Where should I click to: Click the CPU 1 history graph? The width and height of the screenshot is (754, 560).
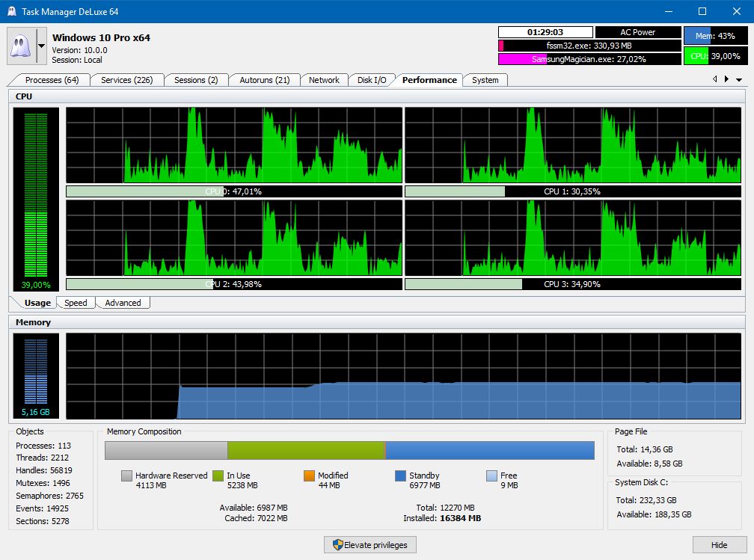click(573, 145)
